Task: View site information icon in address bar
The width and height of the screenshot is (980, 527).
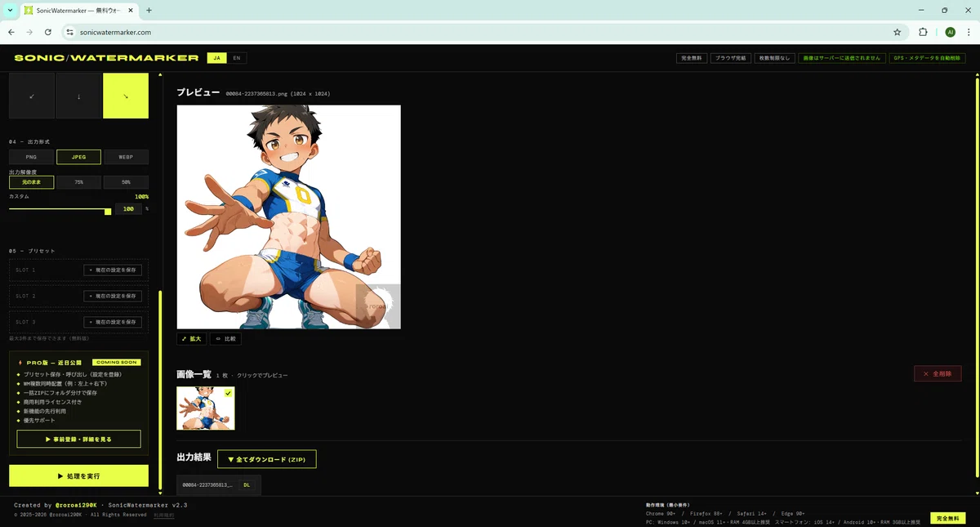Action: (x=69, y=32)
